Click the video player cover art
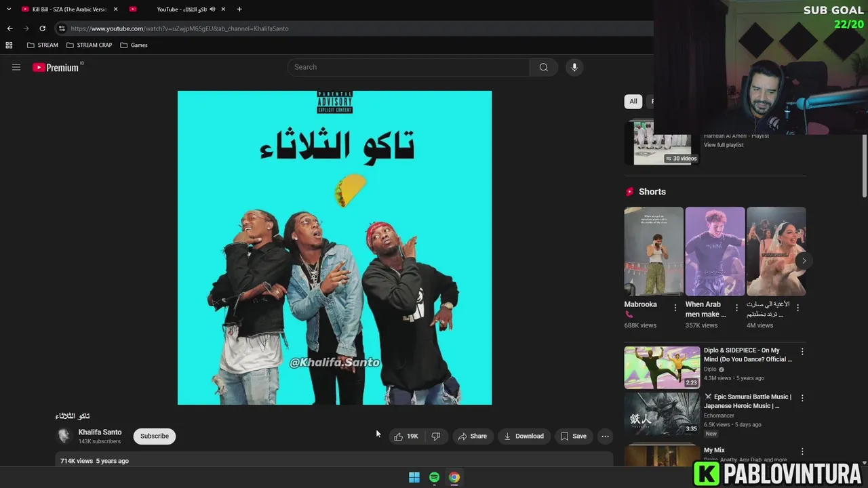The width and height of the screenshot is (868, 488). click(x=334, y=248)
